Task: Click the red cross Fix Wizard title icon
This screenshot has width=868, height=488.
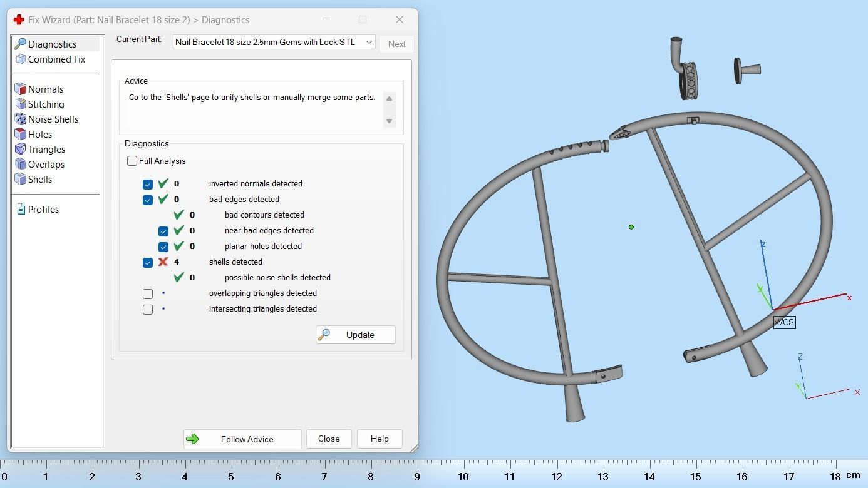Action: pos(19,19)
